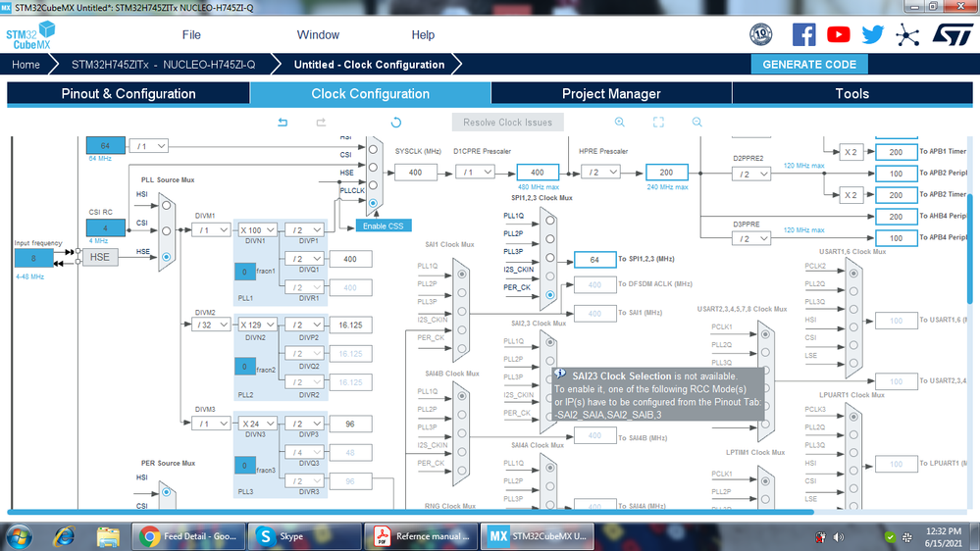The height and width of the screenshot is (551, 980).
Task: Click the horizontal scrollbar of diagram
Action: pos(410,512)
